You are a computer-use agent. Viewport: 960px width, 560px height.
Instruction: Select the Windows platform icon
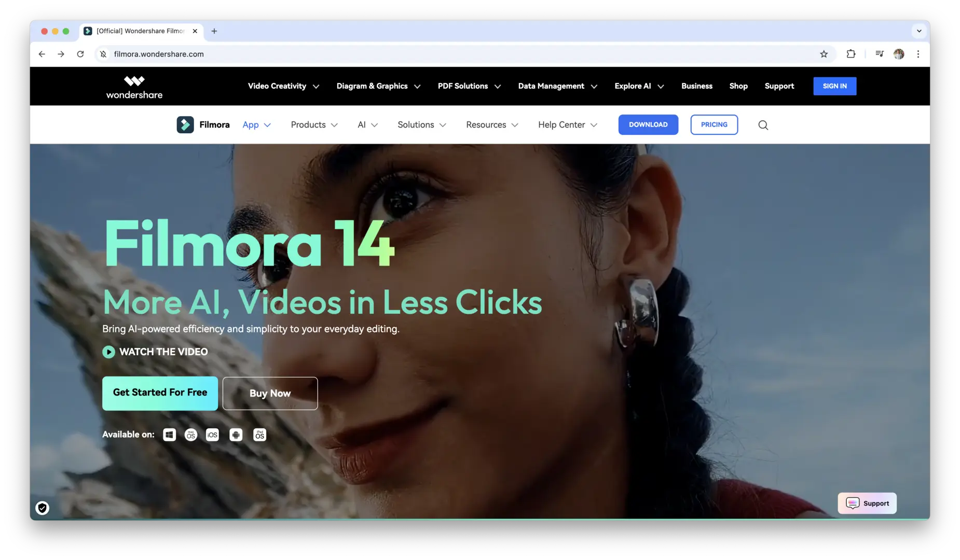point(169,435)
